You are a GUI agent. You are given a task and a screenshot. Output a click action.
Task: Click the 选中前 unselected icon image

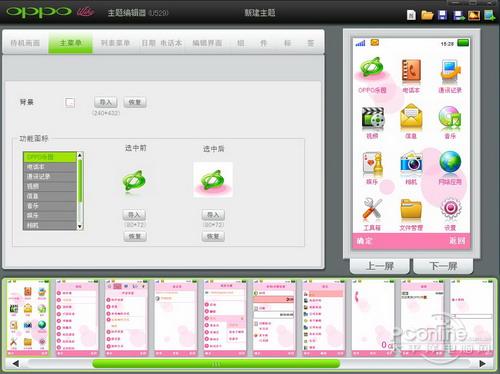coord(134,181)
